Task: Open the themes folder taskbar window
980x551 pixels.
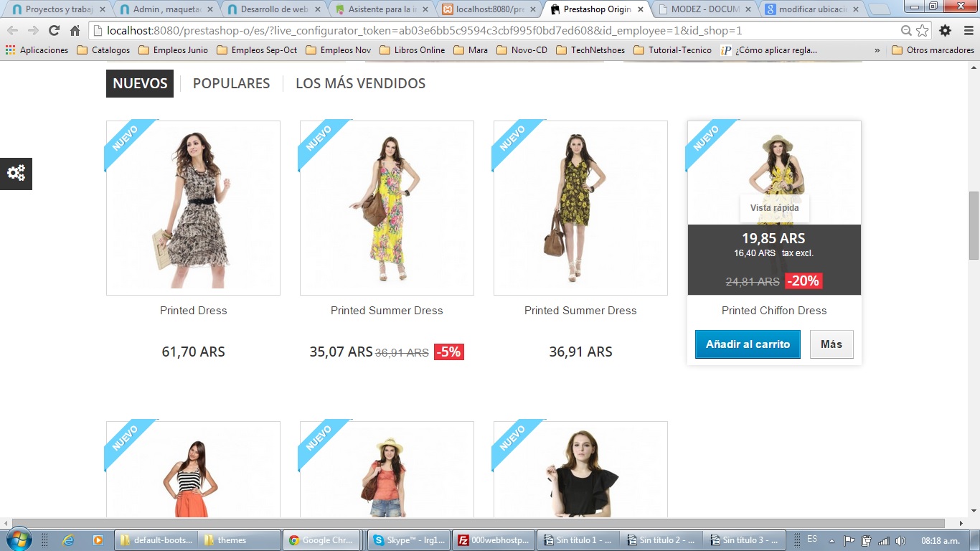Action: [237, 540]
